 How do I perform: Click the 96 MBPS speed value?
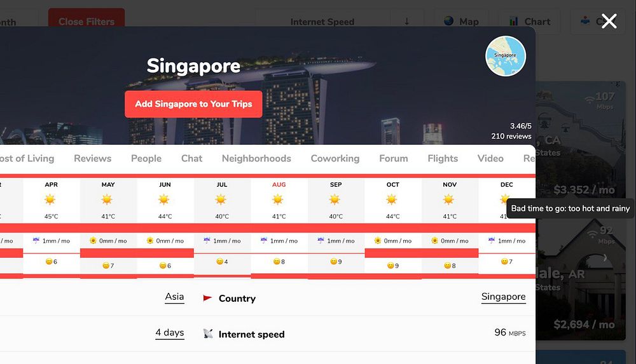tap(510, 333)
